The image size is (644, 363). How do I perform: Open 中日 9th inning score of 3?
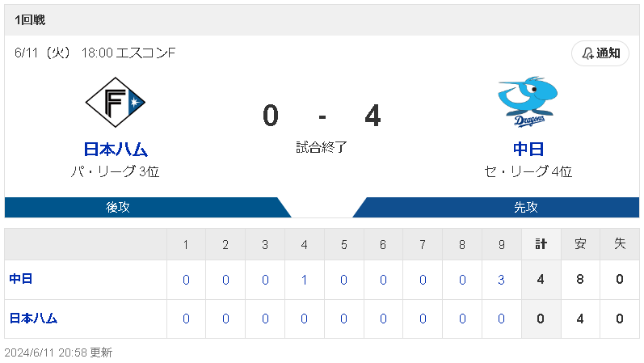pyautogui.click(x=501, y=280)
